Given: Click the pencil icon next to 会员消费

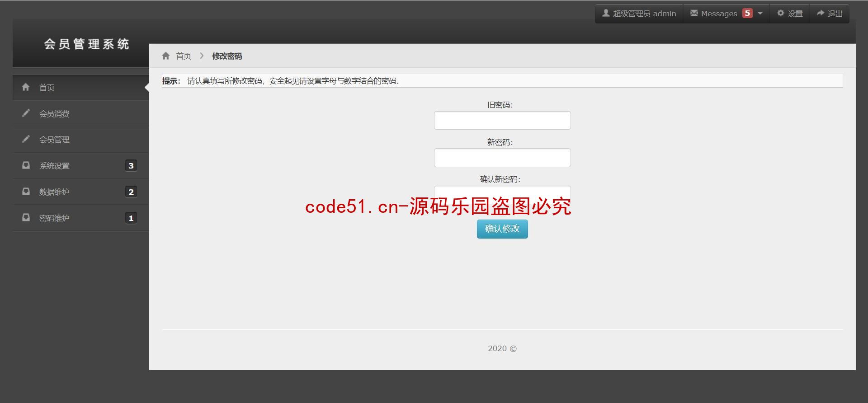Looking at the screenshot, I should point(26,113).
